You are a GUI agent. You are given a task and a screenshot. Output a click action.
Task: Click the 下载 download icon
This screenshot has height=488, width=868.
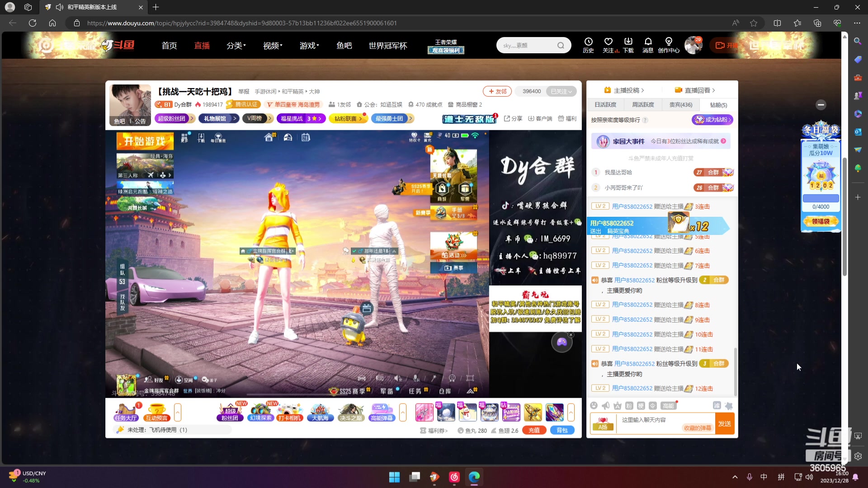[x=628, y=45]
